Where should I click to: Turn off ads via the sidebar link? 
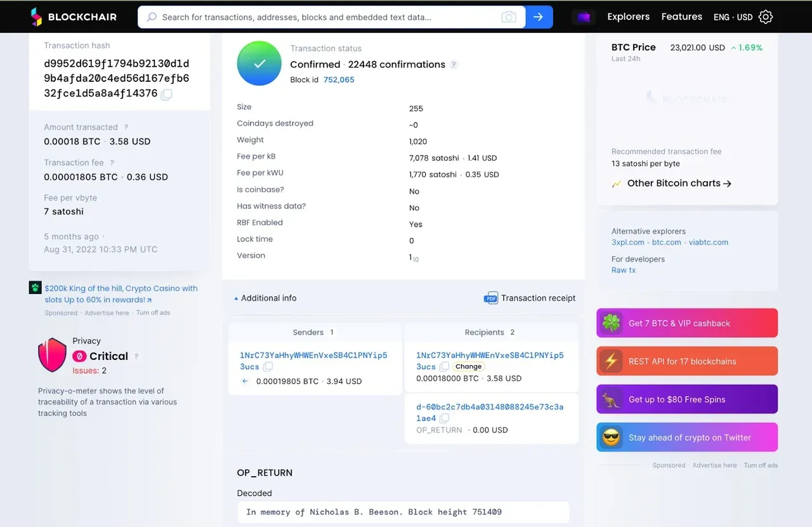coord(152,312)
